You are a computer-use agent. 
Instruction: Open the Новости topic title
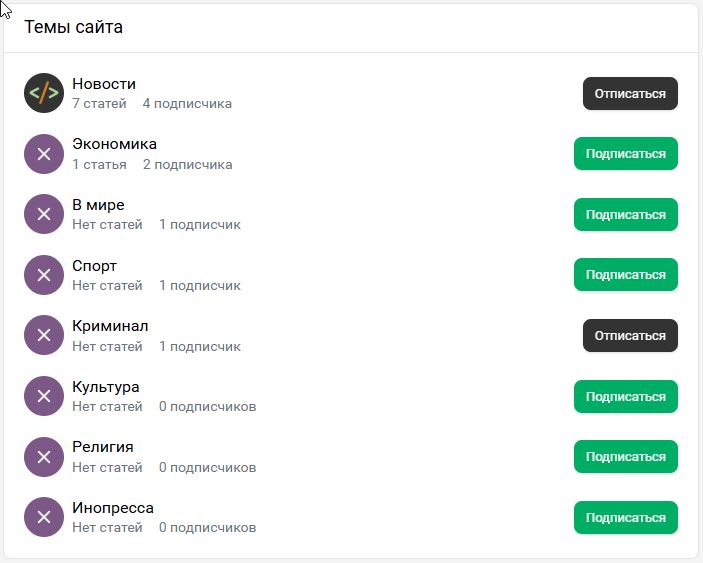[104, 84]
